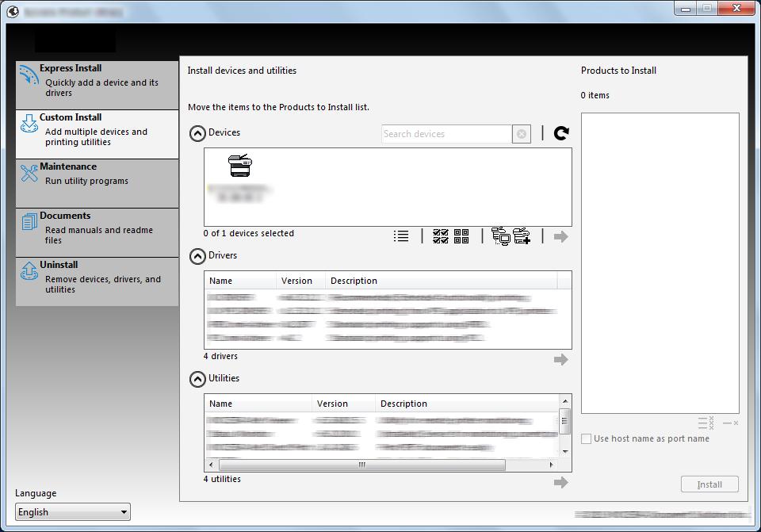Move utilities to Products to Install arrow

click(560, 482)
